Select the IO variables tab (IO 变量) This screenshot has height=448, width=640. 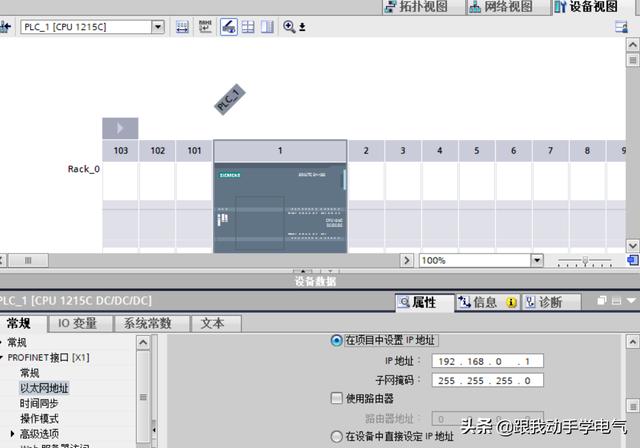point(80,324)
